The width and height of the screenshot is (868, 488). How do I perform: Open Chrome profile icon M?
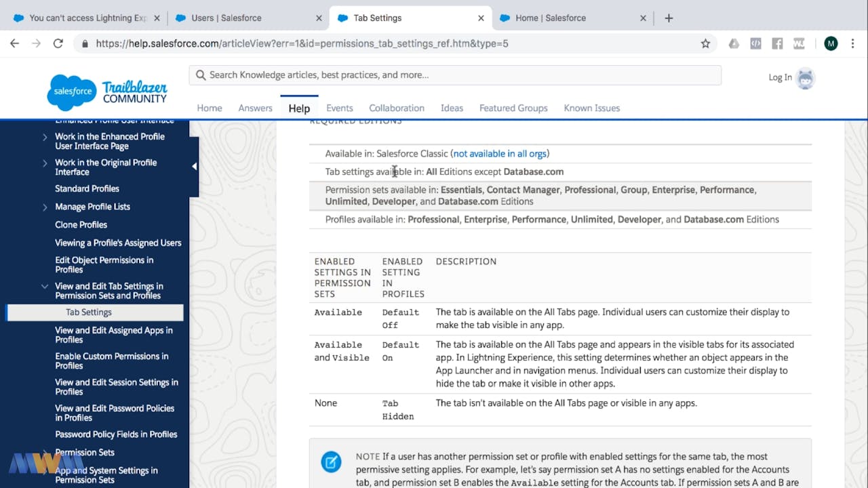[x=831, y=43]
